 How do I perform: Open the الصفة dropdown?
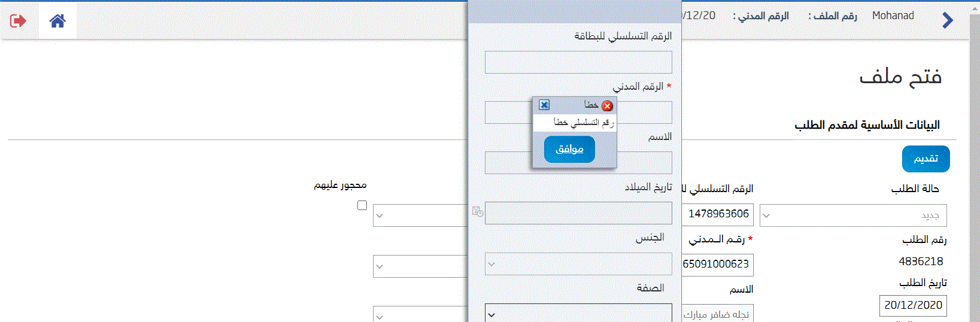coord(578,314)
